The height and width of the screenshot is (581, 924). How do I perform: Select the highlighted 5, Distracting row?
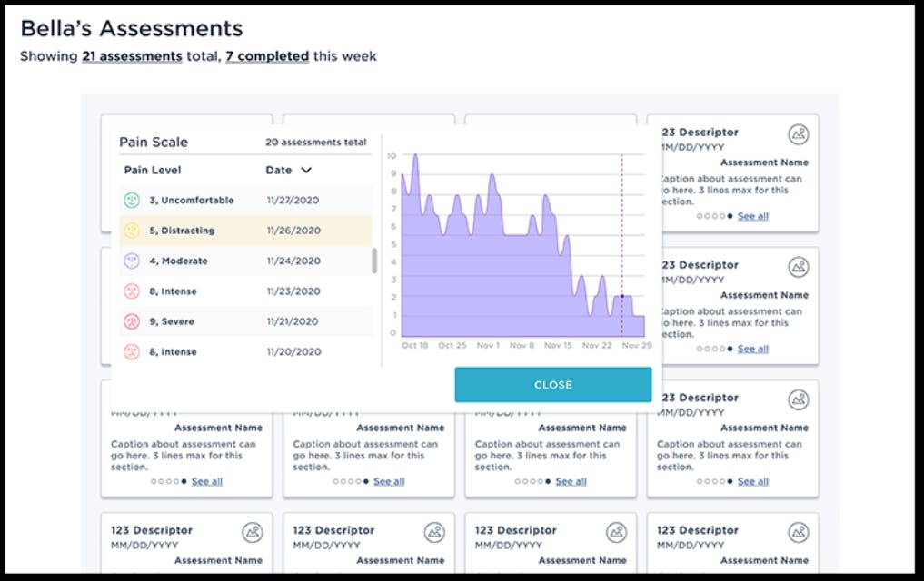click(245, 231)
